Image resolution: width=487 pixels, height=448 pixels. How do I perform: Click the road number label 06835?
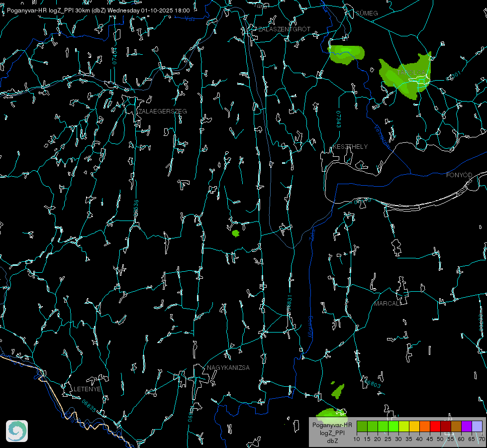tap(89, 406)
